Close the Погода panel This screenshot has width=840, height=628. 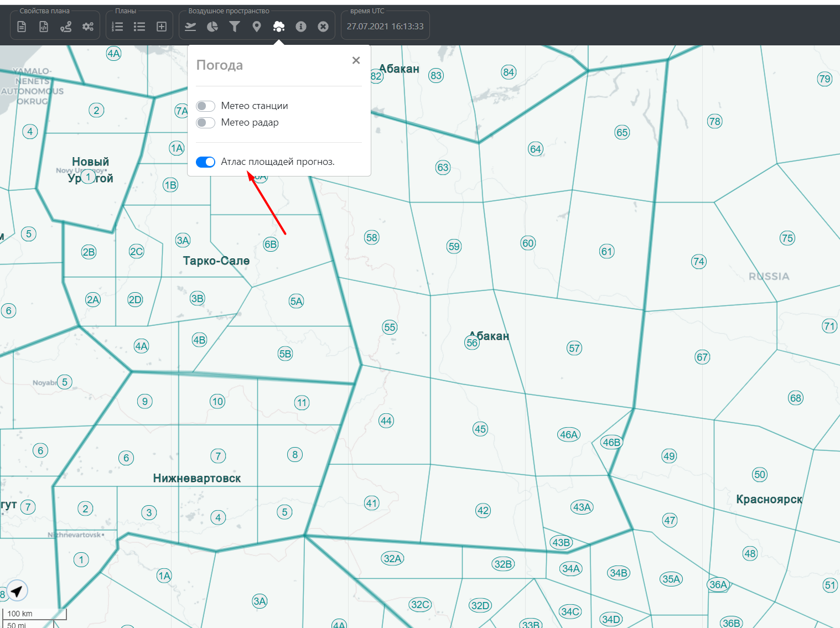tap(356, 60)
